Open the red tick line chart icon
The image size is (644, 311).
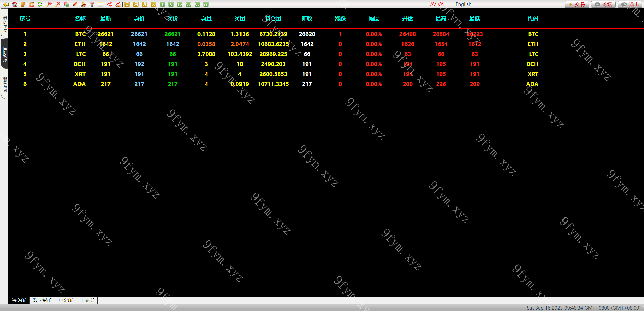pos(109,4)
